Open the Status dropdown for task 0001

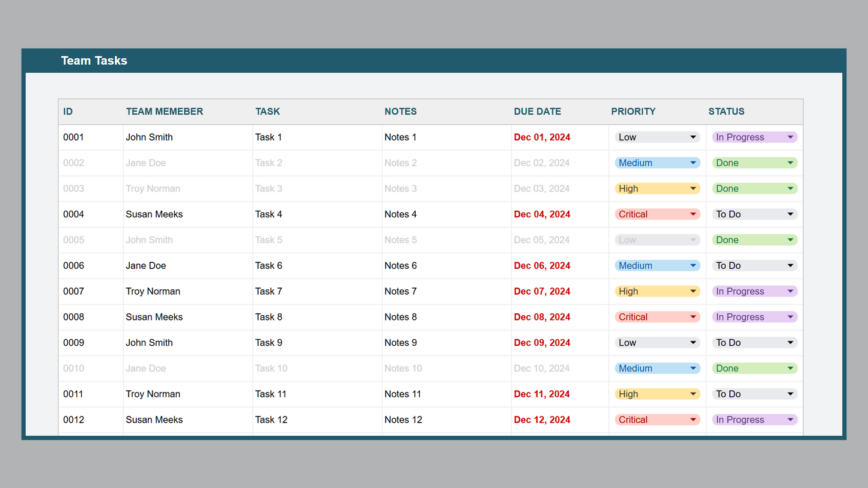coord(754,137)
